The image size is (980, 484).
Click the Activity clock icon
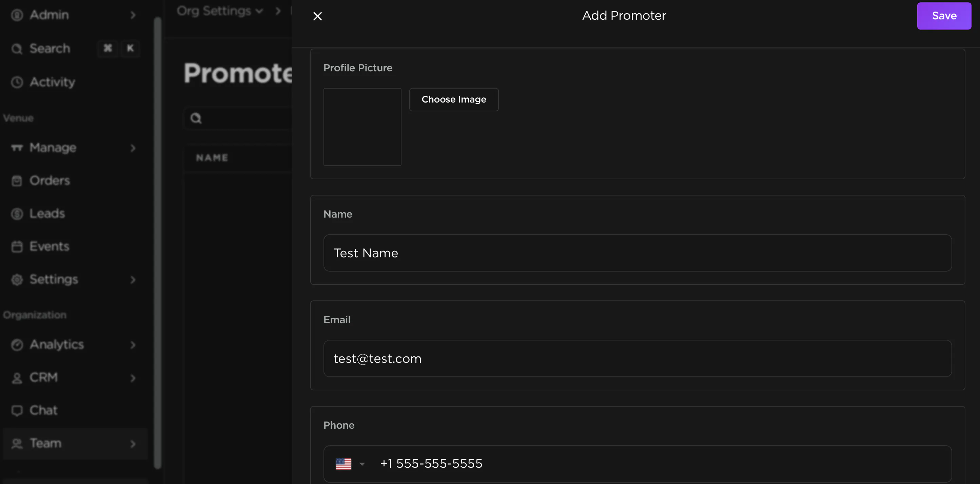[x=17, y=82]
